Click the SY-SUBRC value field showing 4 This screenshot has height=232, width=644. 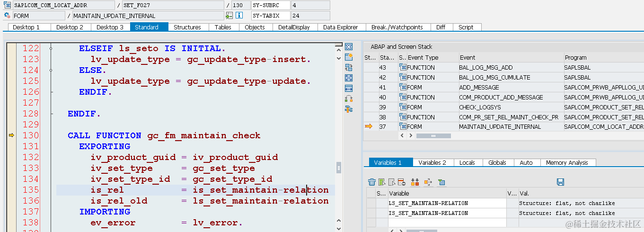[x=310, y=5]
